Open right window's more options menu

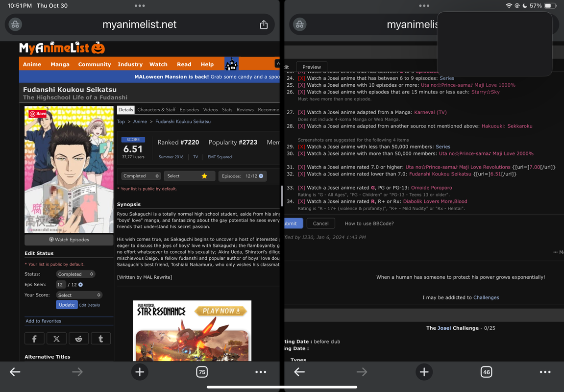(x=545, y=372)
